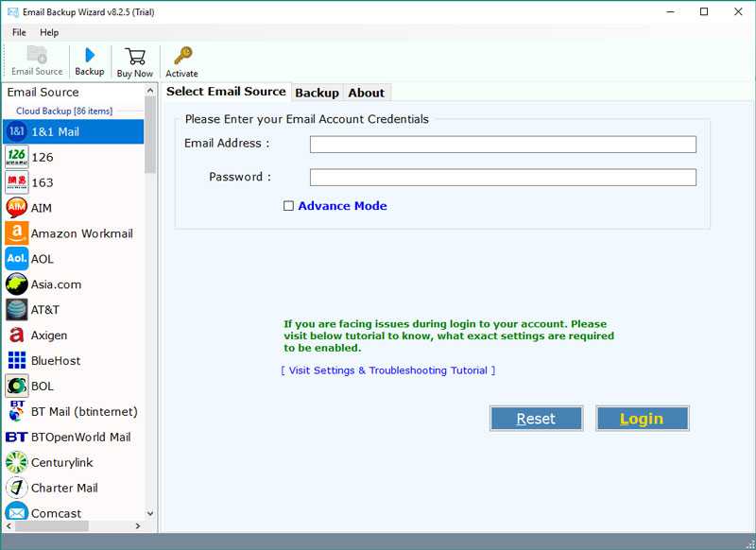
Task: Open the Backup tab
Action: 317,93
